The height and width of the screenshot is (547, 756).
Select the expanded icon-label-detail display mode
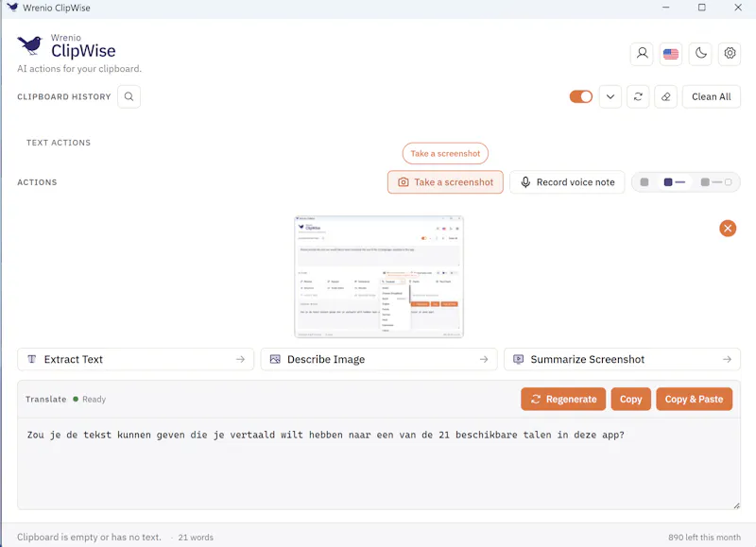point(716,182)
